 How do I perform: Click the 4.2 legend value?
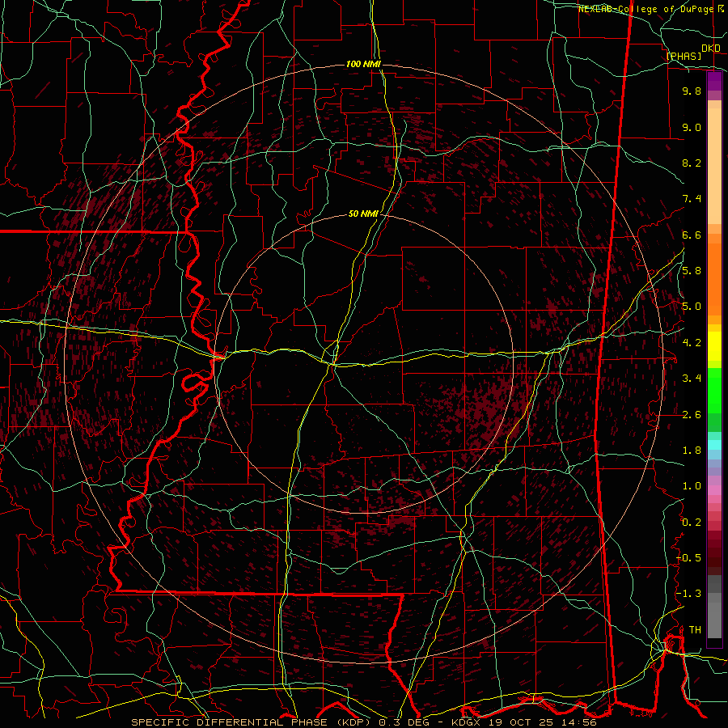tap(692, 343)
